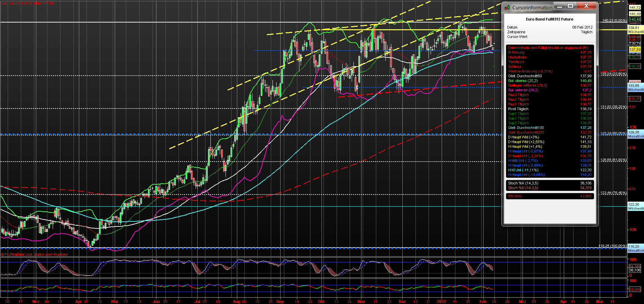Click the 'Gleit. Durchschnitt50' indicator row
Screen dimensions: 644x304
click(550, 76)
